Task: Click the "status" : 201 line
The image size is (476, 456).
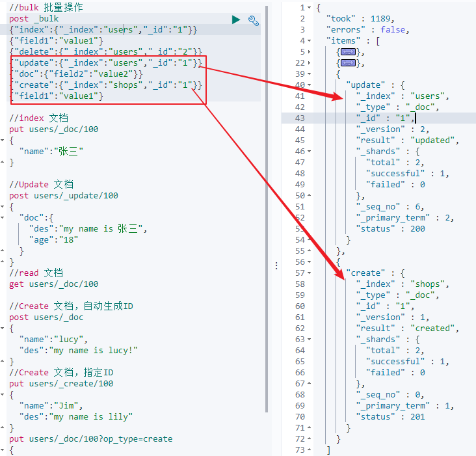Action: (390, 416)
